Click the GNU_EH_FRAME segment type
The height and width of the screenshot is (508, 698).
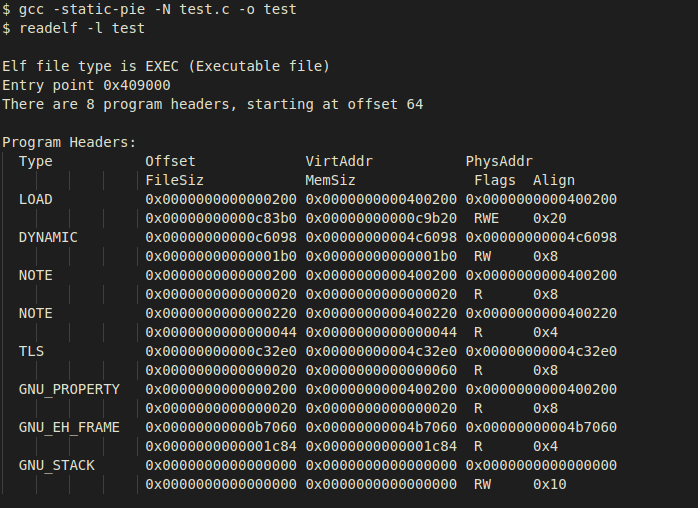point(69,427)
